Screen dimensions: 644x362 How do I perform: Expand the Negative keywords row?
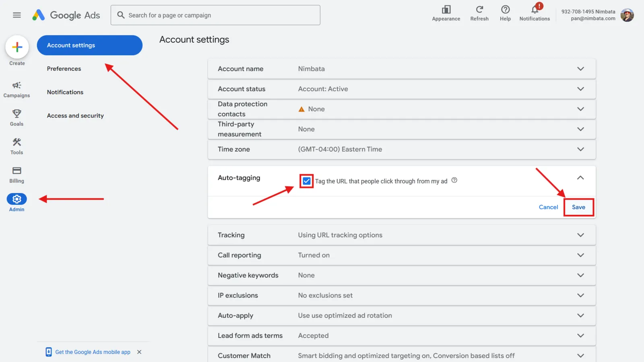point(402,275)
